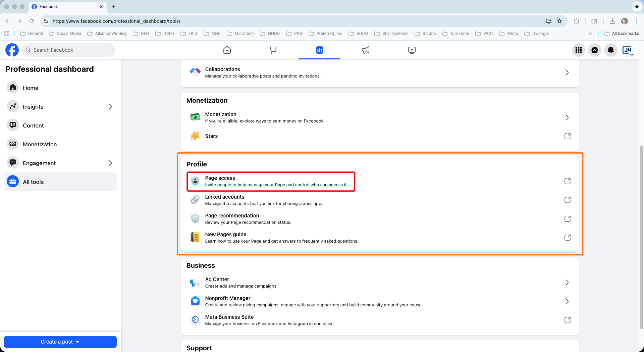Open Content in the sidebar
Viewport: 644px width, 352px height.
tap(60, 125)
